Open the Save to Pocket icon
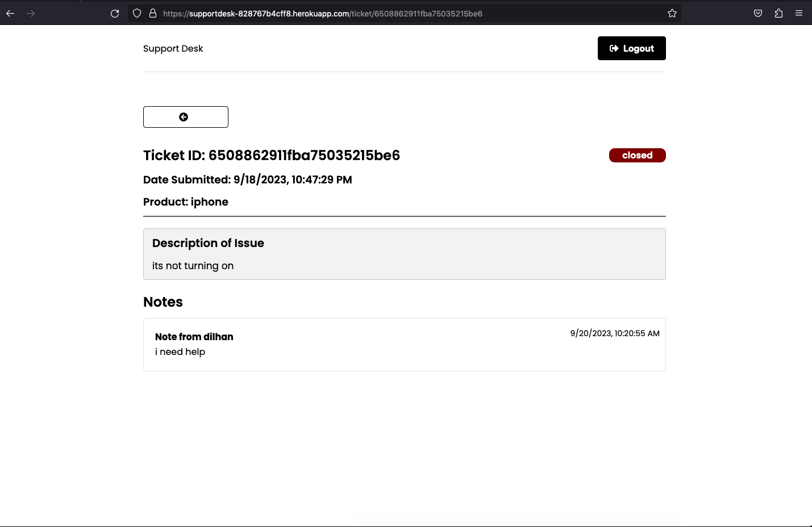The height and width of the screenshot is (527, 812). coord(757,13)
